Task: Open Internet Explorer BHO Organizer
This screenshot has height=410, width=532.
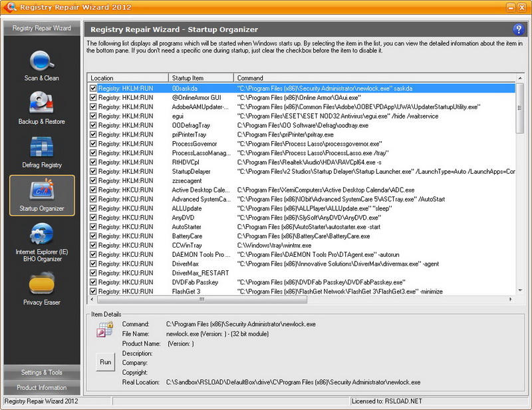Action: 42,242
